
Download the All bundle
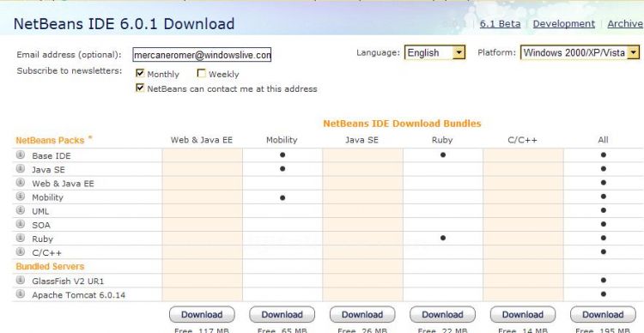pyautogui.click(x=603, y=314)
